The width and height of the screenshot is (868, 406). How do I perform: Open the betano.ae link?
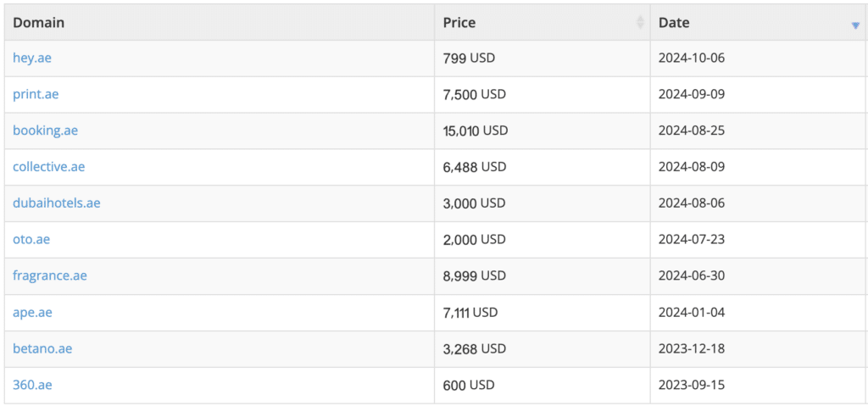[x=42, y=348]
